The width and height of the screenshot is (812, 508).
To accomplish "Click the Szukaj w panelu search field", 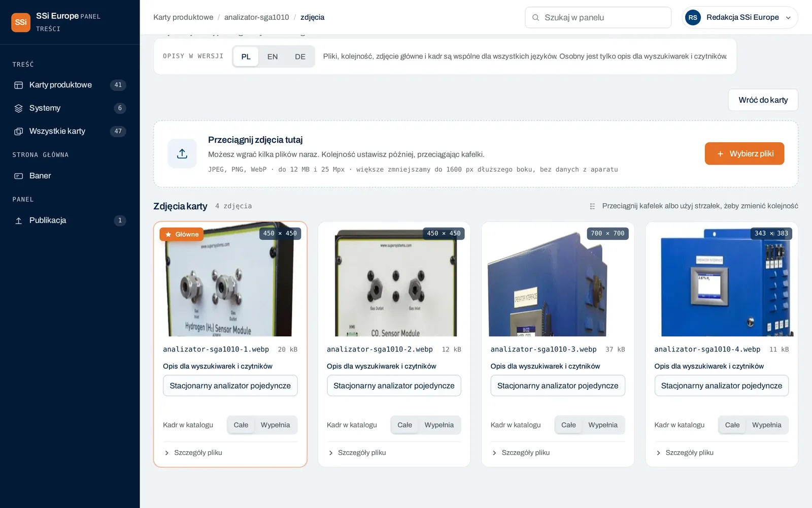I will click(598, 18).
